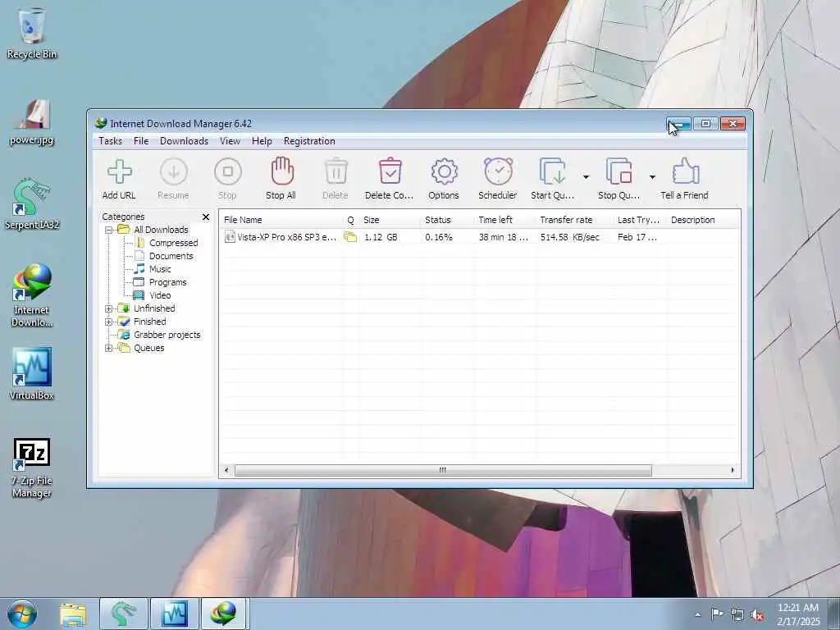The height and width of the screenshot is (630, 840).
Task: Click the scrollbar left arrow
Action: click(x=226, y=470)
